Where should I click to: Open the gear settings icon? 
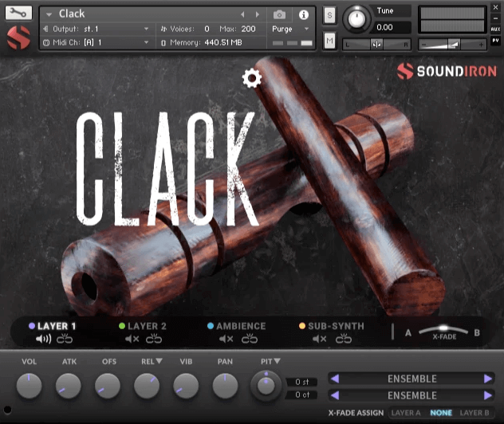click(252, 78)
